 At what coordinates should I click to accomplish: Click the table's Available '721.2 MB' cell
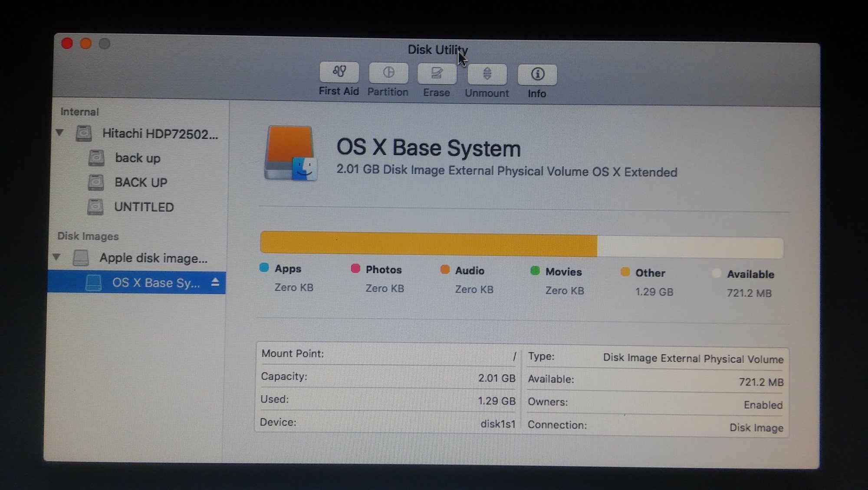pyautogui.click(x=761, y=382)
